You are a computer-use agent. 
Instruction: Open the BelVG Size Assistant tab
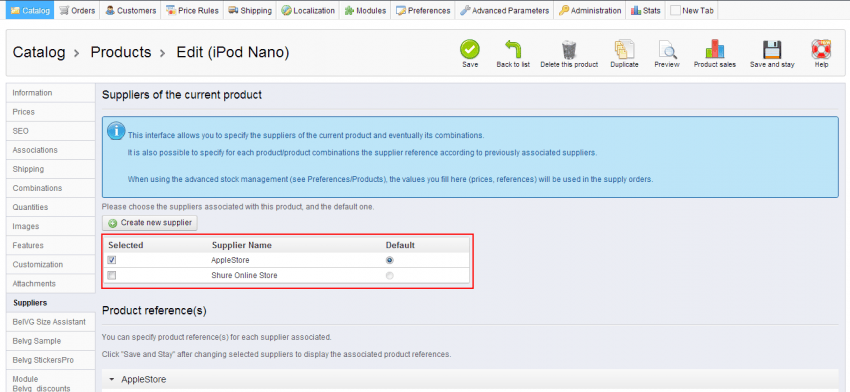(50, 322)
